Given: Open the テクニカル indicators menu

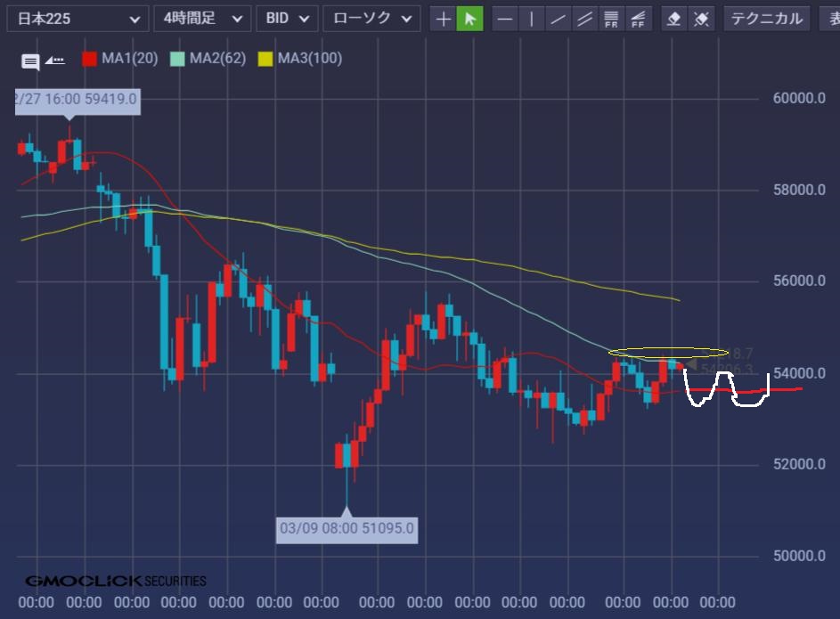Looking at the screenshot, I should 767,18.
